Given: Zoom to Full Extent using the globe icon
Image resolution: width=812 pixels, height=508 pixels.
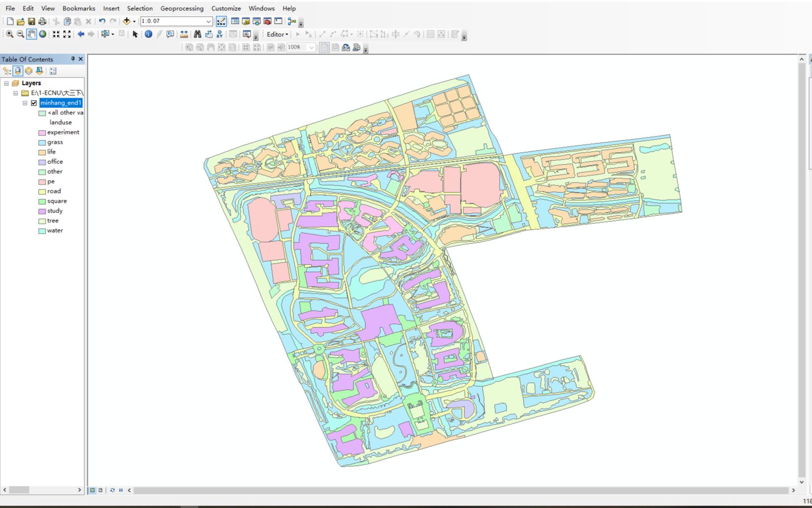Looking at the screenshot, I should coord(43,34).
